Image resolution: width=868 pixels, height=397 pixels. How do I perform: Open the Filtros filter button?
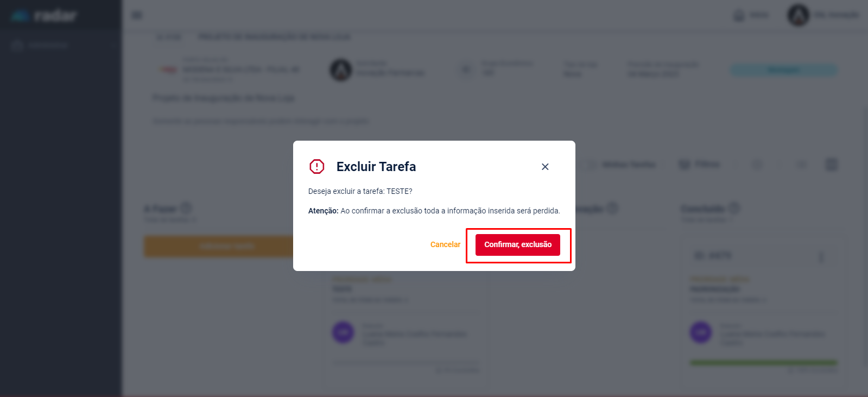tap(700, 164)
